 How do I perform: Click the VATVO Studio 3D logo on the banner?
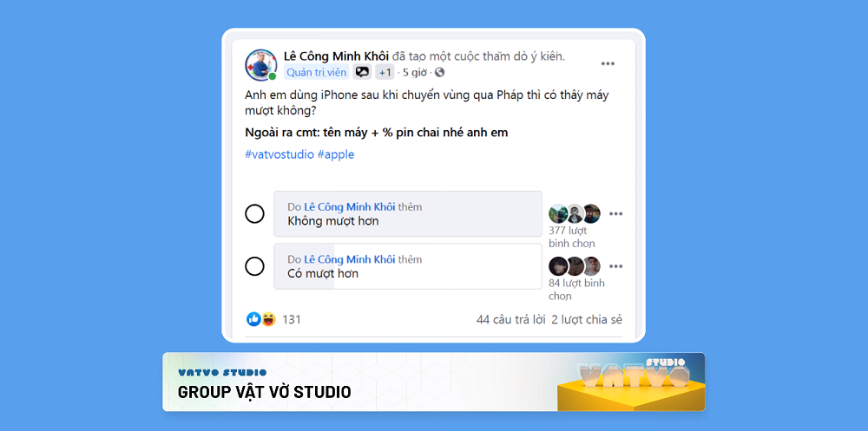[634, 382]
